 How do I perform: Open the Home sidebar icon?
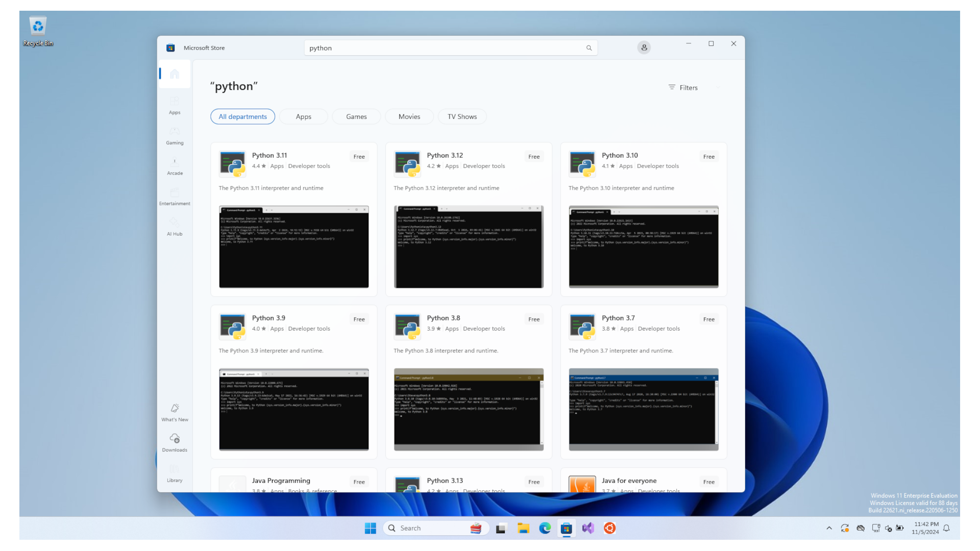pos(175,74)
